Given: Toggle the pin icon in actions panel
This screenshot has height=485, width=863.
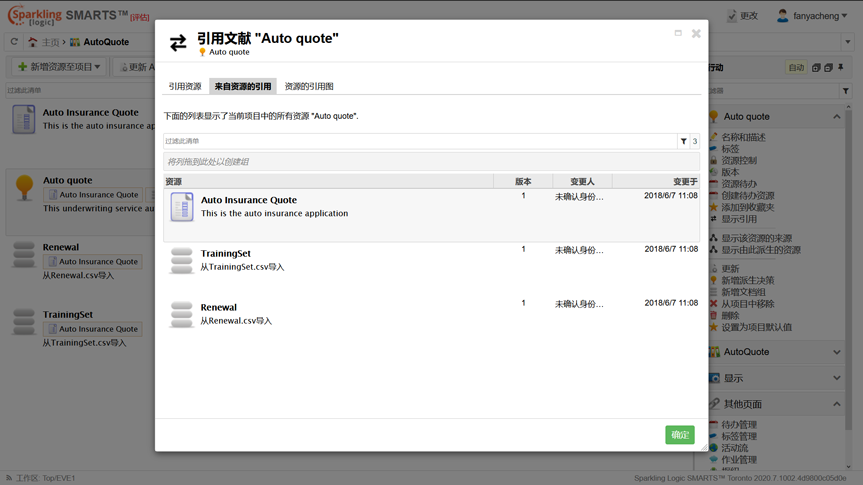Looking at the screenshot, I should click(841, 68).
